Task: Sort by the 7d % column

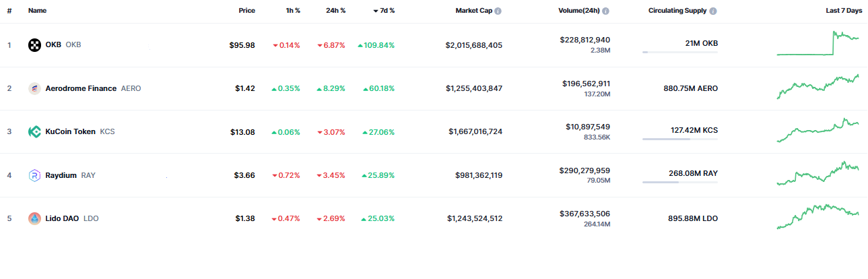Action: 384,11
